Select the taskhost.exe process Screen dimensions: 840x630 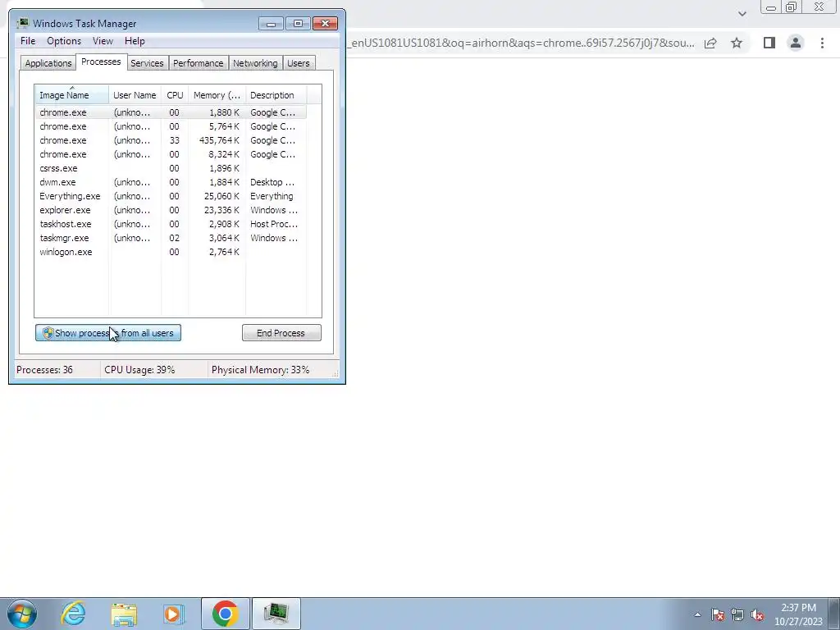pos(171,224)
